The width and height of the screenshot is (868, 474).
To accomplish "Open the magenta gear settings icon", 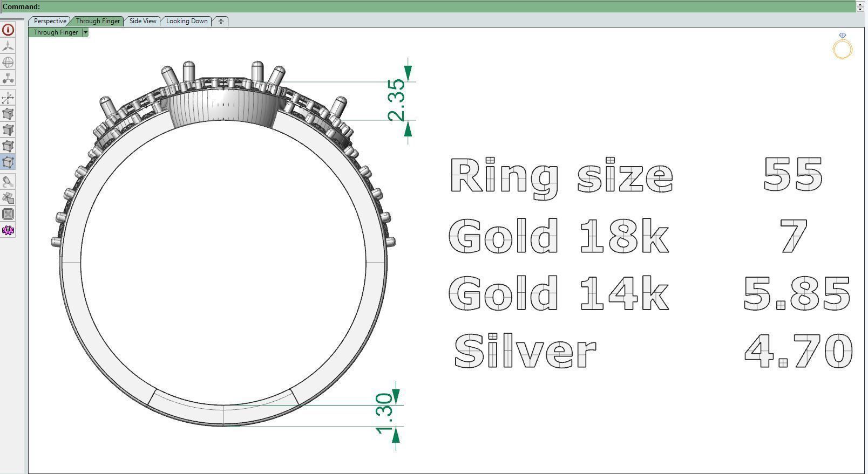I will pos(8,230).
